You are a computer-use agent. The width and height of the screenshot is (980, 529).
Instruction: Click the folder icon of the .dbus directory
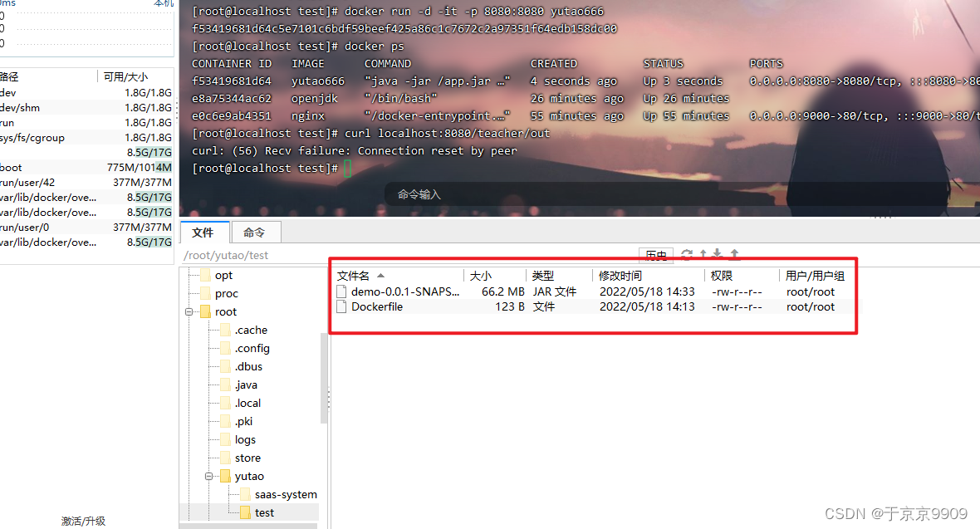pos(226,366)
